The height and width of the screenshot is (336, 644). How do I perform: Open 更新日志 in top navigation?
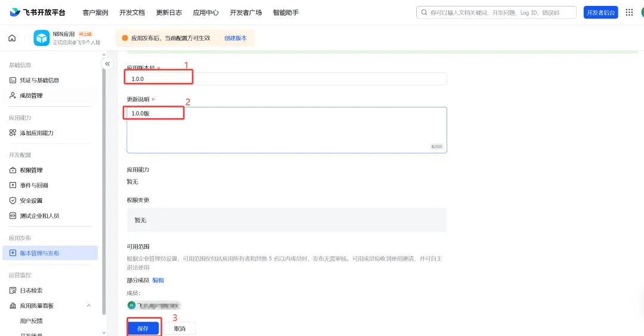169,13
